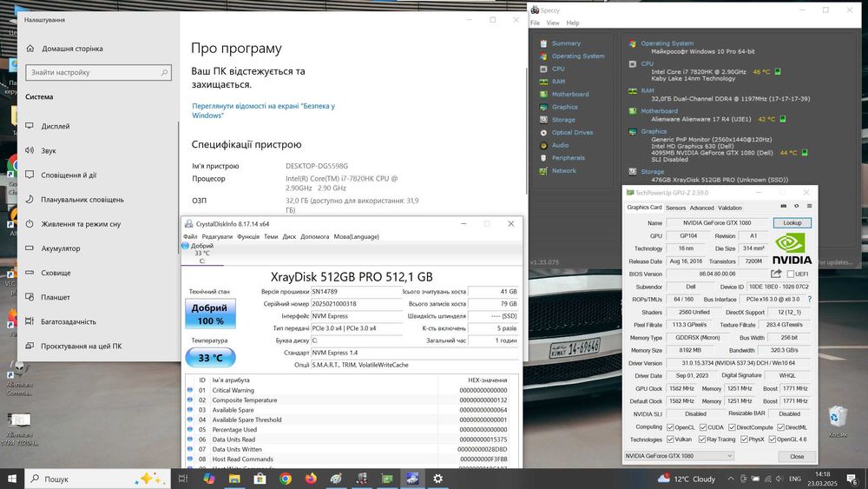868x489 pixels.
Task: Toggle the Ray Tracing checkbox
Action: pyautogui.click(x=702, y=439)
